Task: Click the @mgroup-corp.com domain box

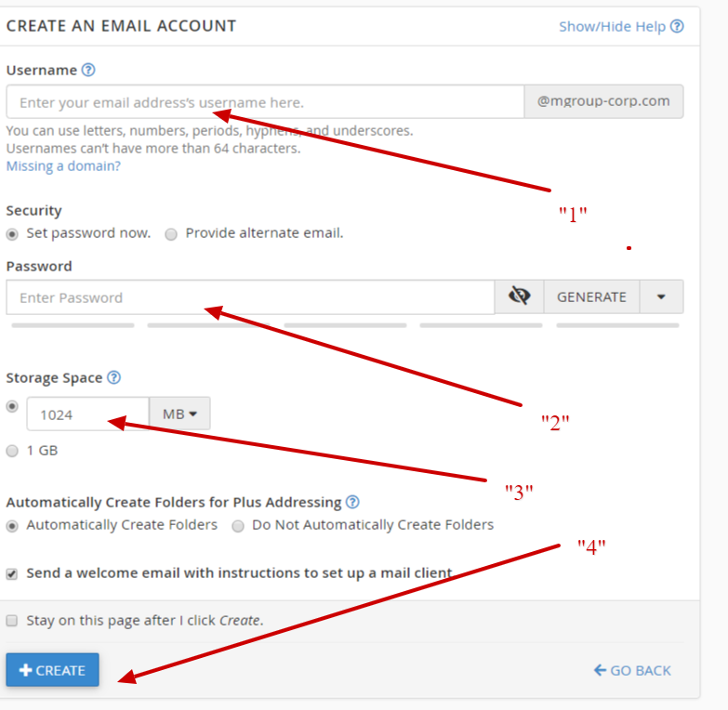Action: tap(603, 101)
